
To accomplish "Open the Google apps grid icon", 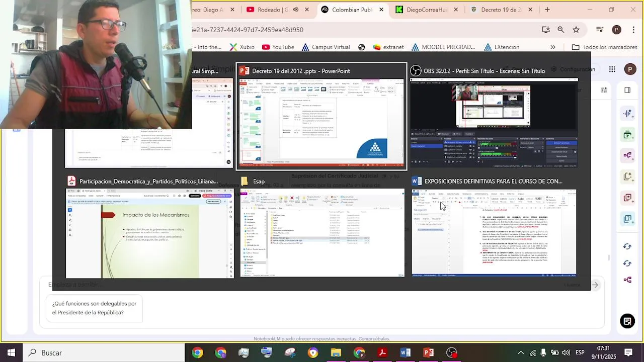I will pyautogui.click(x=612, y=69).
